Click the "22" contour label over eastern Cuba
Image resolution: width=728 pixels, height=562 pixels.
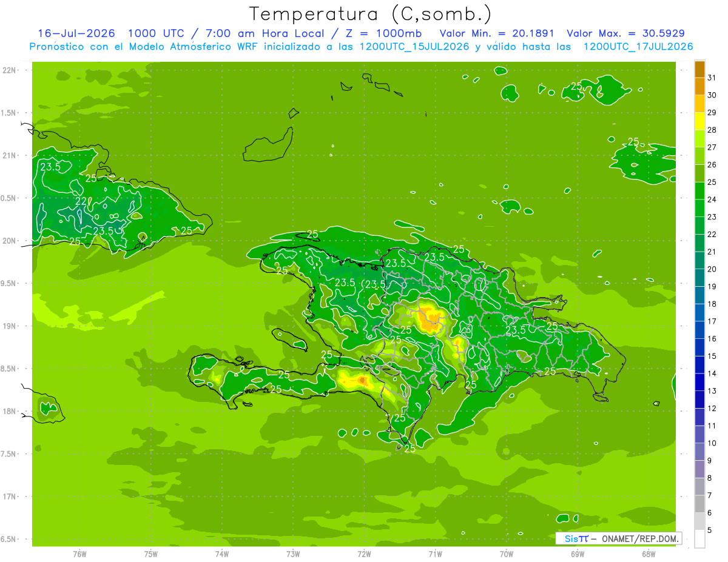pyautogui.click(x=81, y=201)
